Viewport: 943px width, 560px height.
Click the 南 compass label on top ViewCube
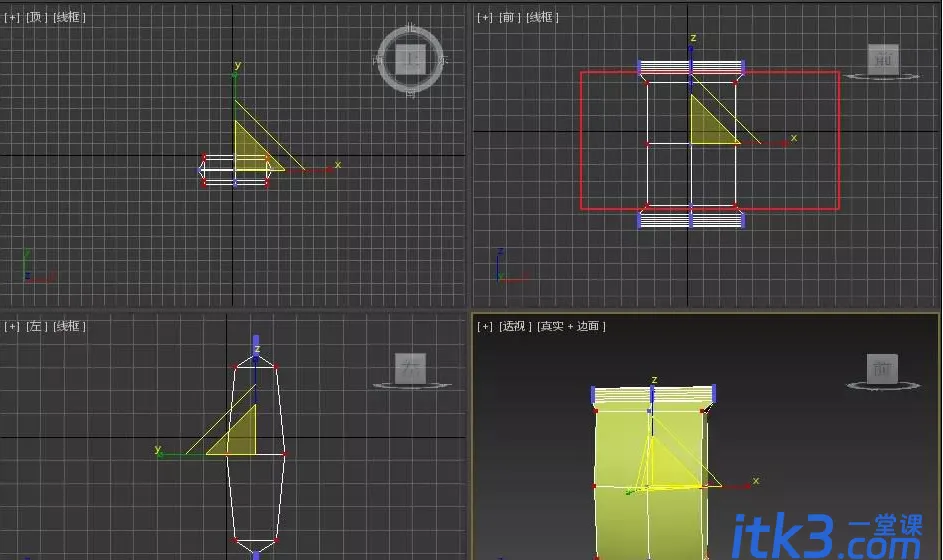[411, 93]
